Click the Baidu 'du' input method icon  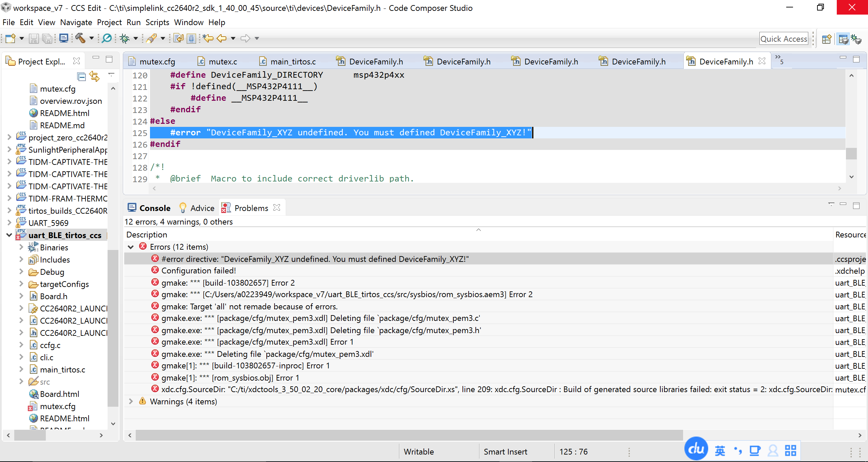[x=696, y=449]
